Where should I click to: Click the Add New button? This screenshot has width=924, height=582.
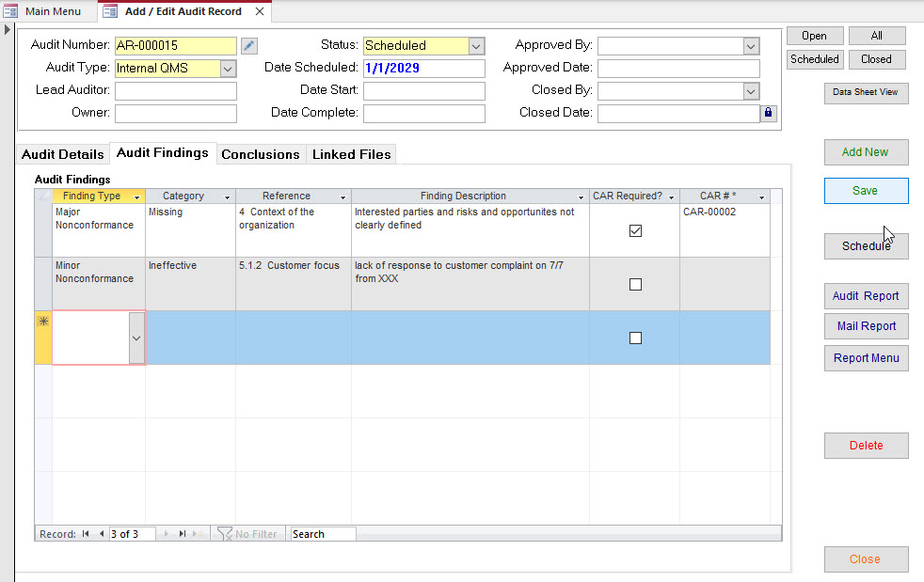point(866,152)
